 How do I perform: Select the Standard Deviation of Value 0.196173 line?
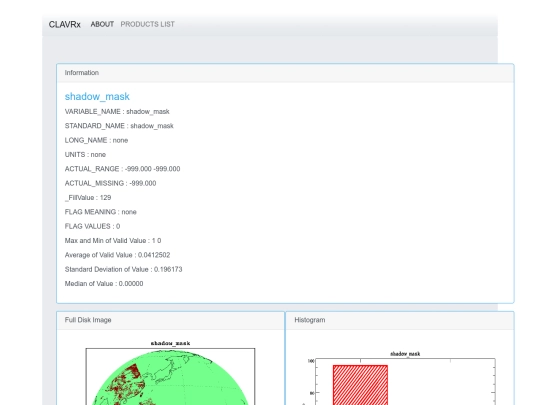tap(124, 270)
